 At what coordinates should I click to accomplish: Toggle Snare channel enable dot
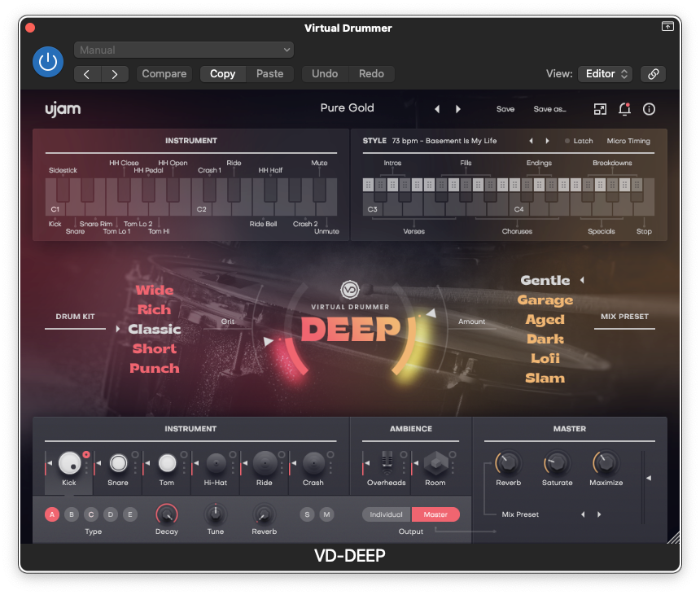tap(135, 455)
